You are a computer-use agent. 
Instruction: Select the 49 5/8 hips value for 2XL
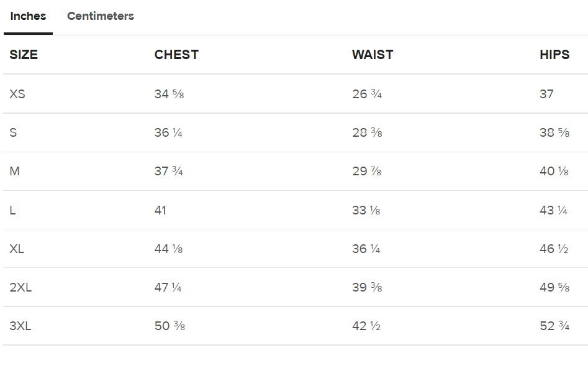pyautogui.click(x=553, y=287)
